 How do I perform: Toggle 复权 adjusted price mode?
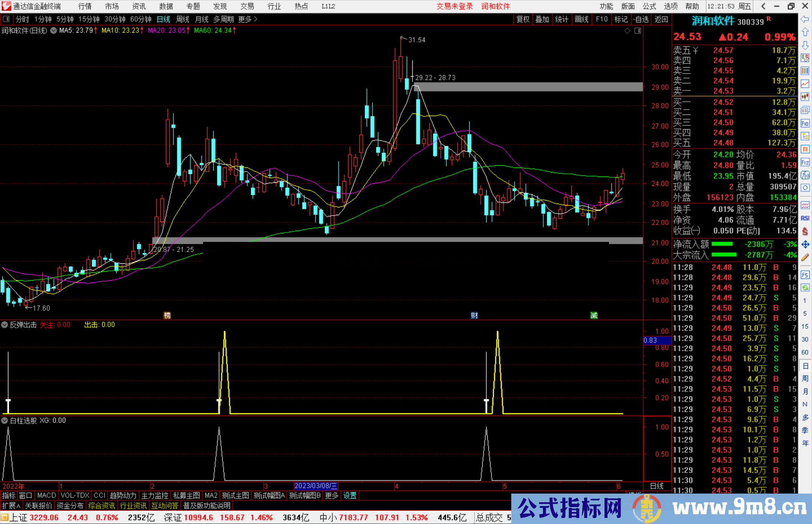(x=523, y=19)
